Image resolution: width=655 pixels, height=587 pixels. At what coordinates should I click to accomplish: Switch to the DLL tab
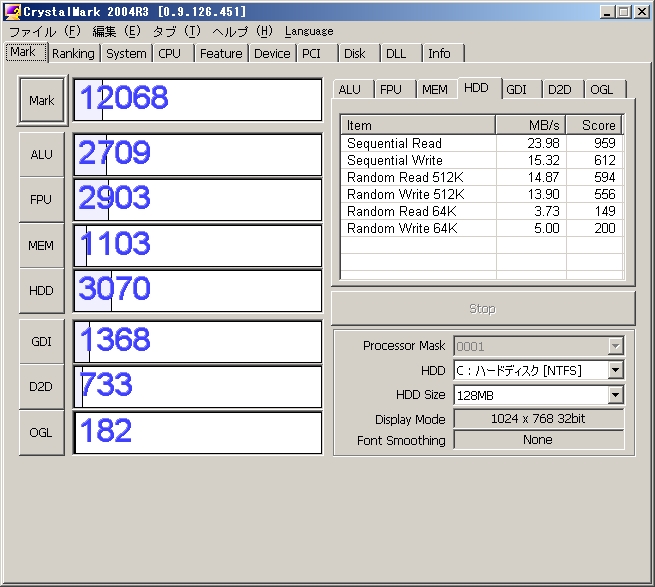point(401,53)
